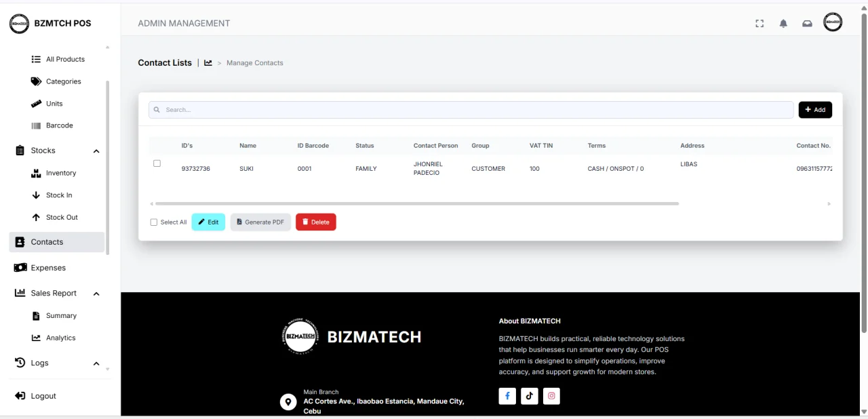
Task: Click the VAT TIN column header
Action: click(x=541, y=146)
